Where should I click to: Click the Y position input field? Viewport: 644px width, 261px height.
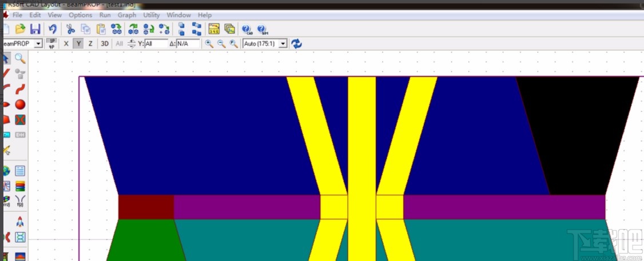pos(156,43)
